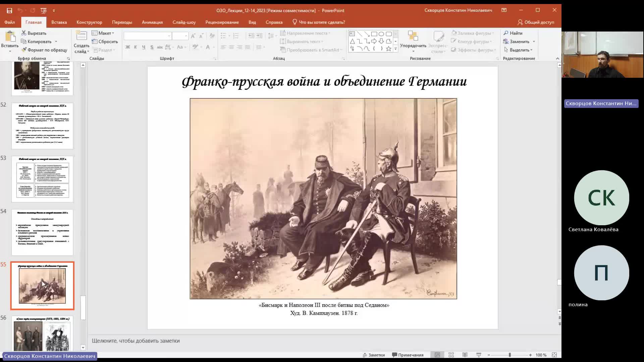Select slide 53 thumbnail
644x362 pixels.
42,179
